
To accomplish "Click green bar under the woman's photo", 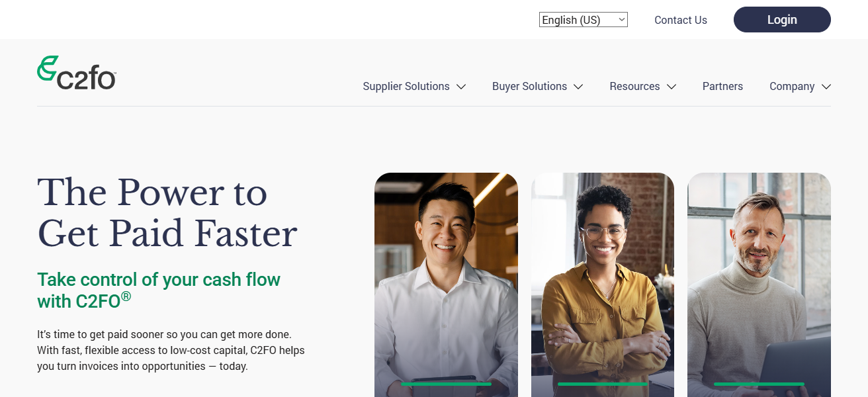I will (x=603, y=384).
